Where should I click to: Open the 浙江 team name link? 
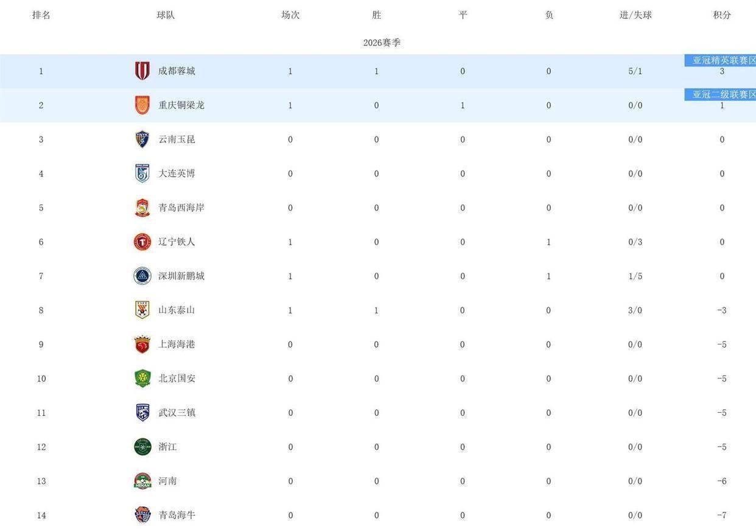[167, 447]
